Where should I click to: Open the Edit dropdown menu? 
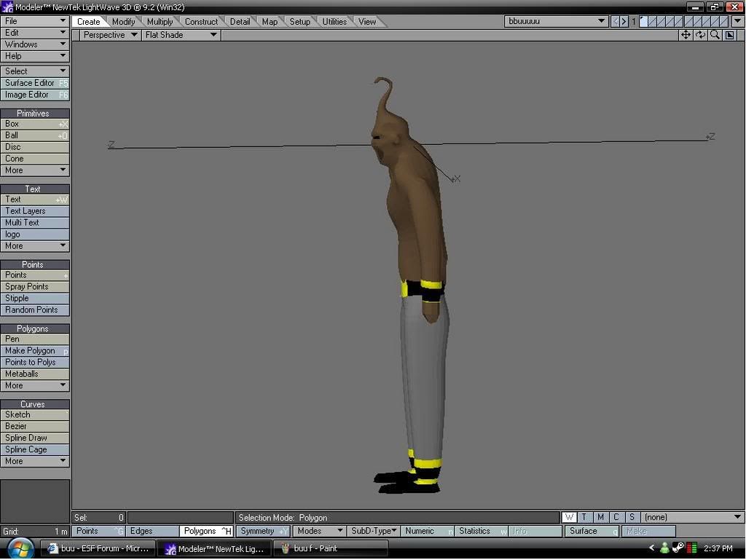coord(35,33)
